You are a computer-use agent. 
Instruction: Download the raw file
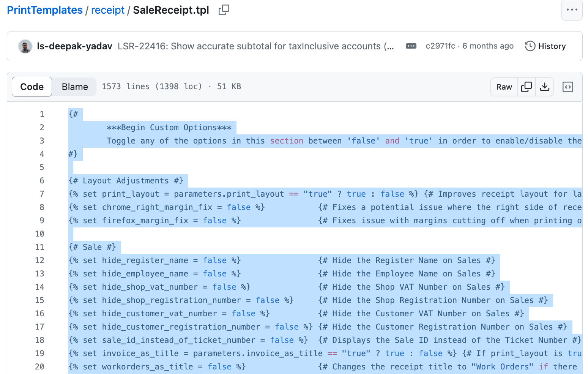[x=545, y=87]
